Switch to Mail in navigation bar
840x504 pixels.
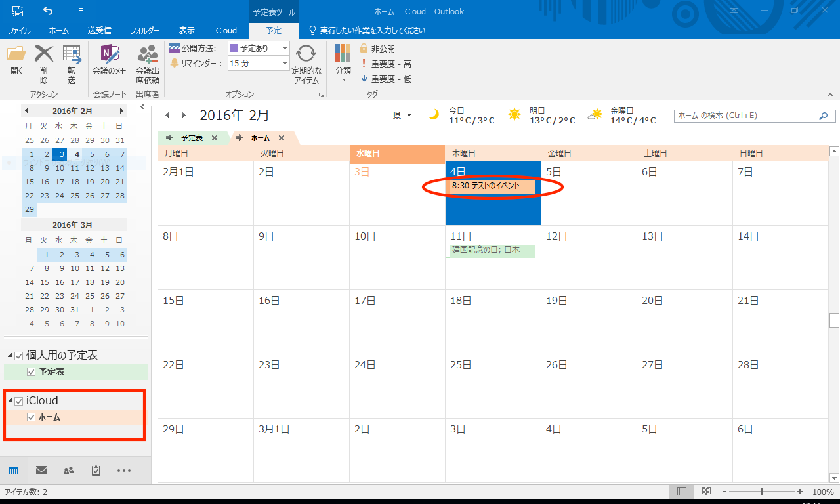(41, 471)
